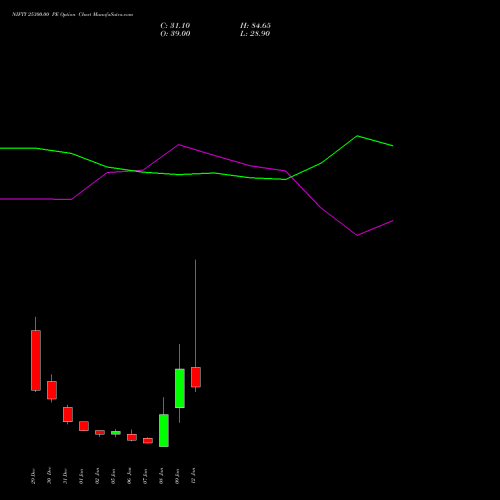Select the red candle for 07 Jan
Viewport: 500px width, 500px height.
click(148, 441)
